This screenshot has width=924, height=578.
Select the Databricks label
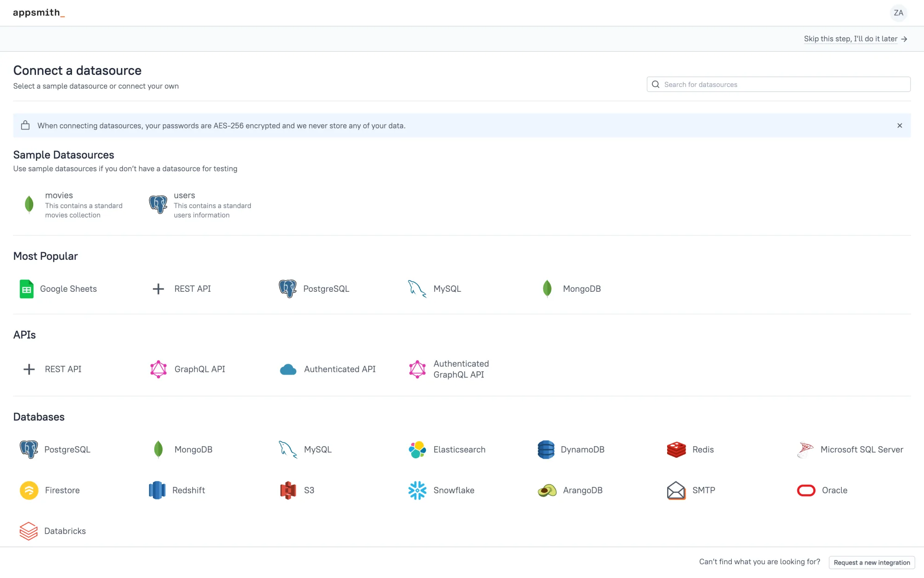[x=65, y=531]
